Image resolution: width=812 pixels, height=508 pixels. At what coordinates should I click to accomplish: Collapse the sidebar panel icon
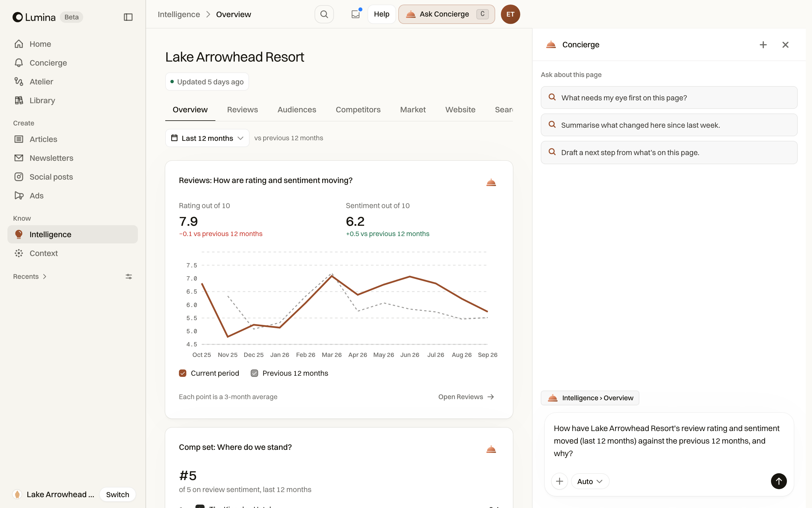(128, 17)
